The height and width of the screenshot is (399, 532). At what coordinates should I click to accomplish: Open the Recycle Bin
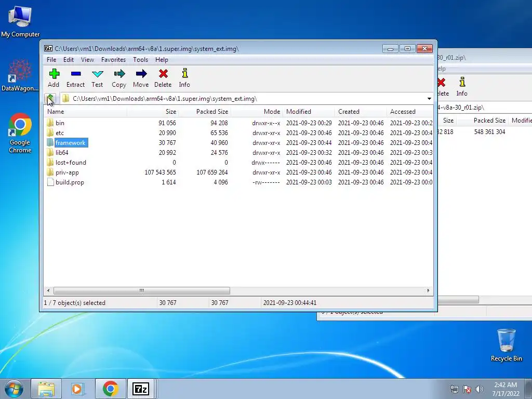click(x=506, y=345)
